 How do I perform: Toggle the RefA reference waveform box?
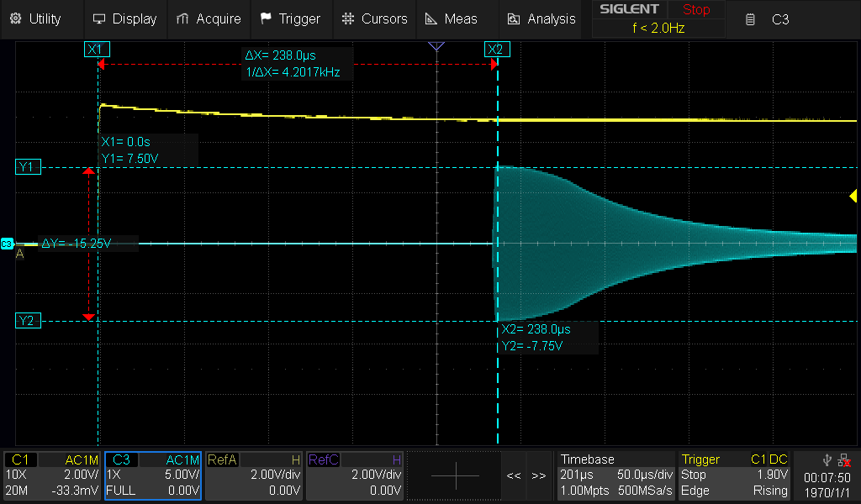pyautogui.click(x=254, y=475)
